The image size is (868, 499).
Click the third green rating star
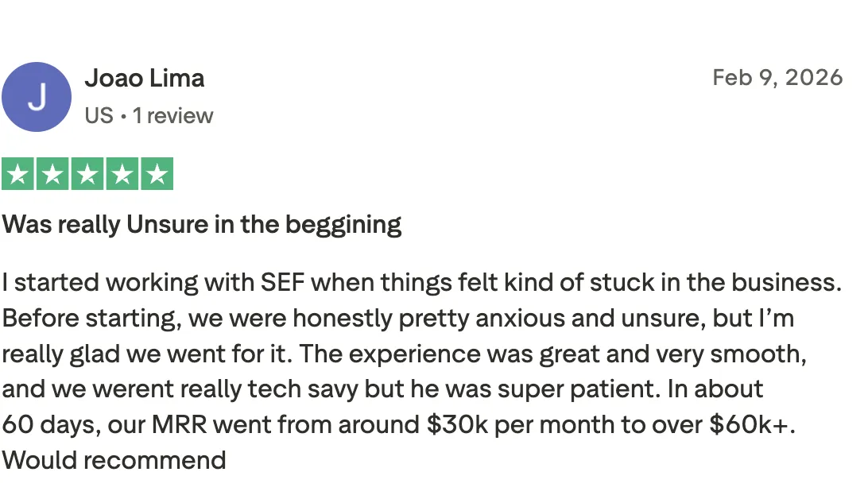pos(87,174)
